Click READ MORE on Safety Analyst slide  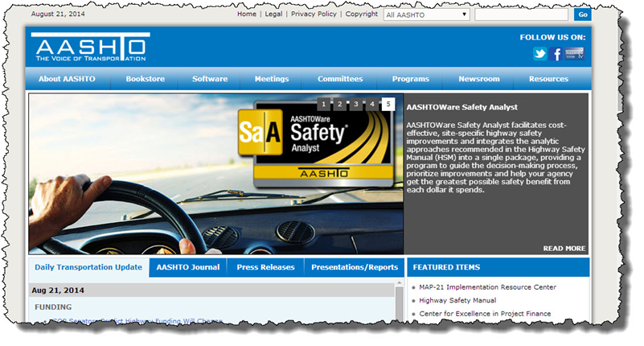(x=564, y=249)
